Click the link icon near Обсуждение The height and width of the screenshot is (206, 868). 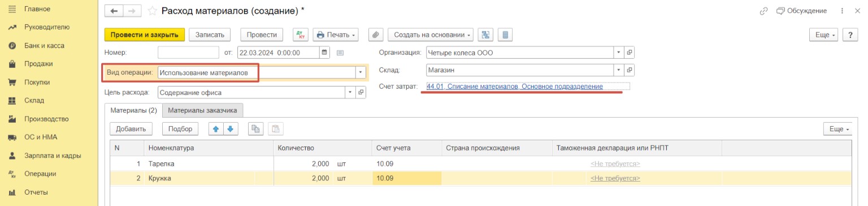pyautogui.click(x=763, y=11)
